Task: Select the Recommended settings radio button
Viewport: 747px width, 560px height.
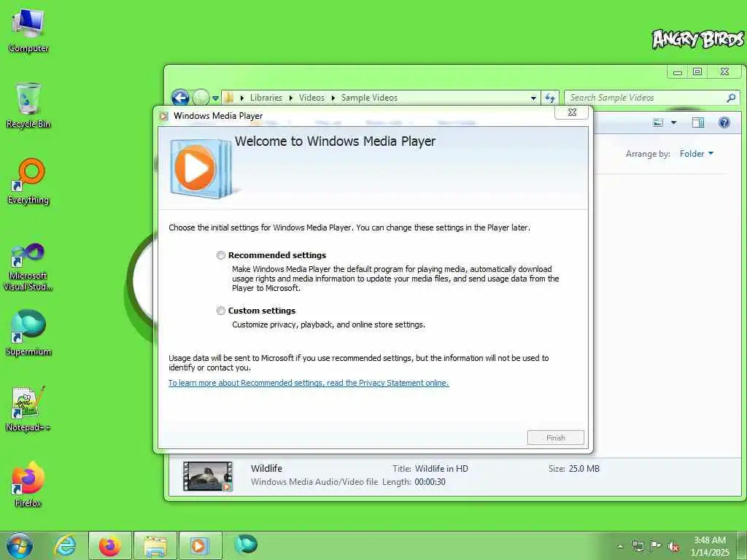Action: pos(220,255)
